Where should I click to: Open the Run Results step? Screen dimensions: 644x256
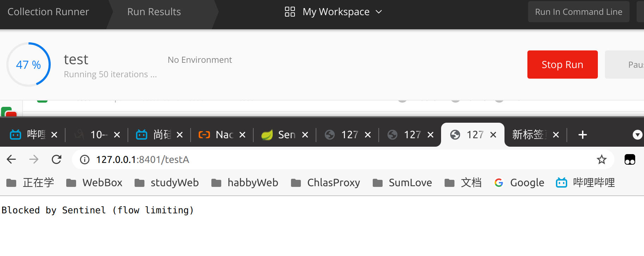(x=154, y=12)
